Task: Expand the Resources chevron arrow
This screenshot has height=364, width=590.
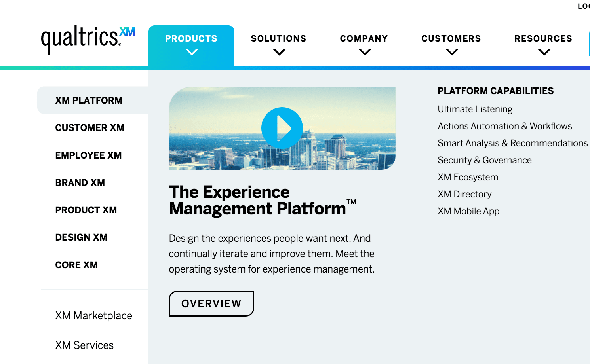Action: 544,52
